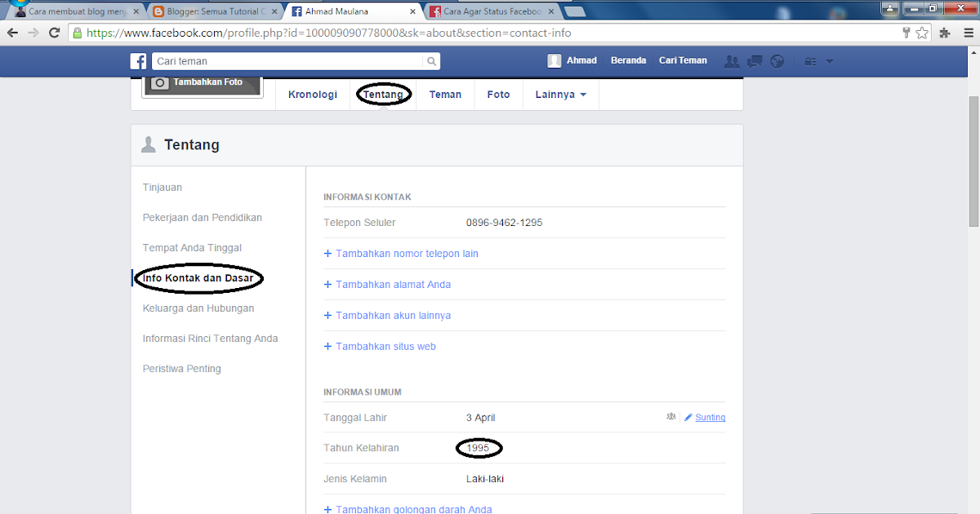Open notifications globe icon

pyautogui.click(x=777, y=61)
